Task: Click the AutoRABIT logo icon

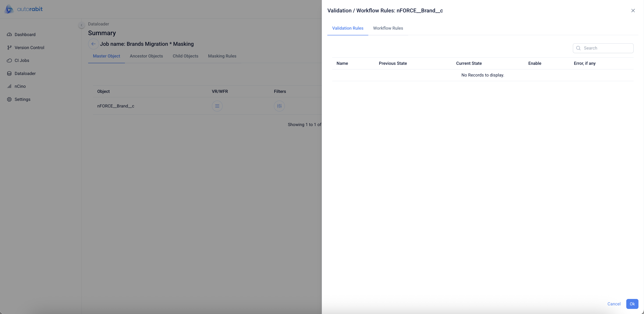Action: [9, 9]
